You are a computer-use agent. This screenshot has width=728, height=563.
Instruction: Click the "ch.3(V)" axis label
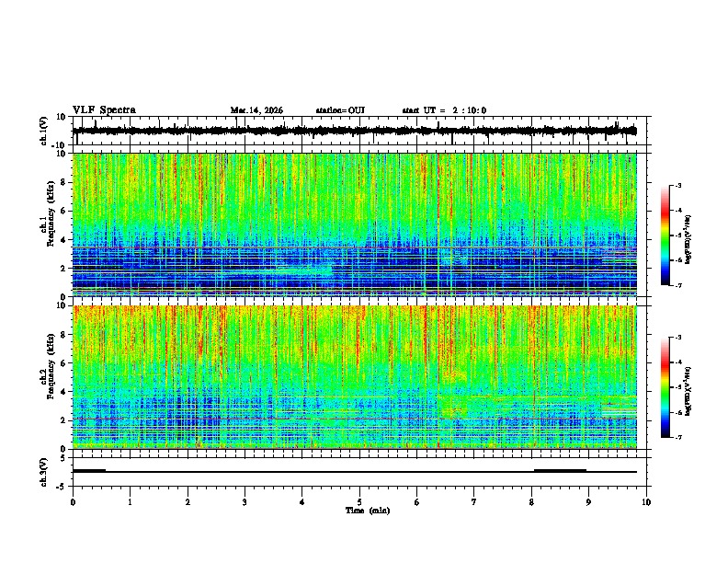(44, 473)
